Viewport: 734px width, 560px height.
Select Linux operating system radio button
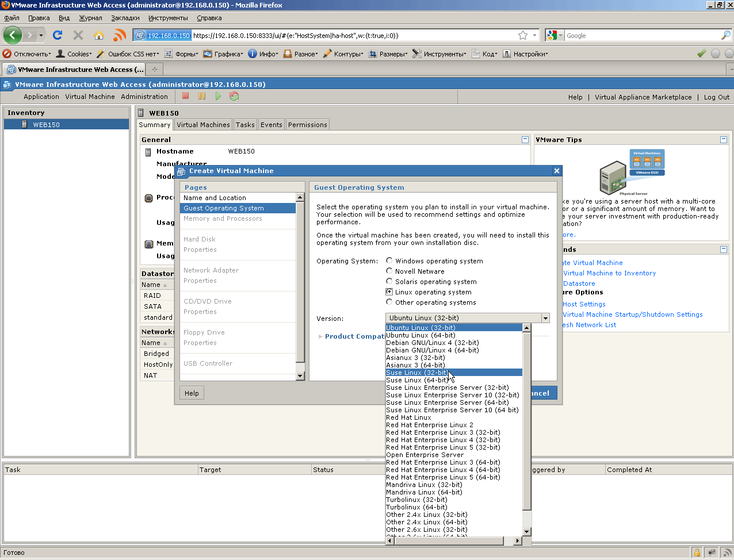pyautogui.click(x=389, y=291)
